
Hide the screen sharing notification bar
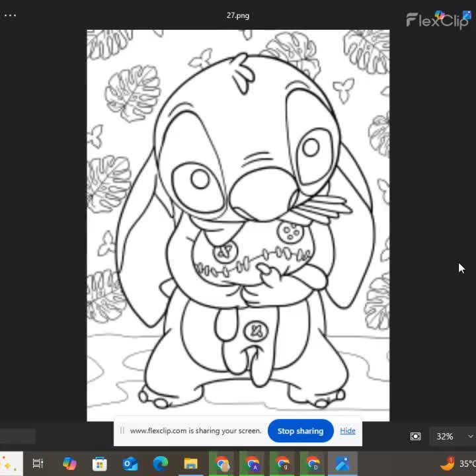348,430
